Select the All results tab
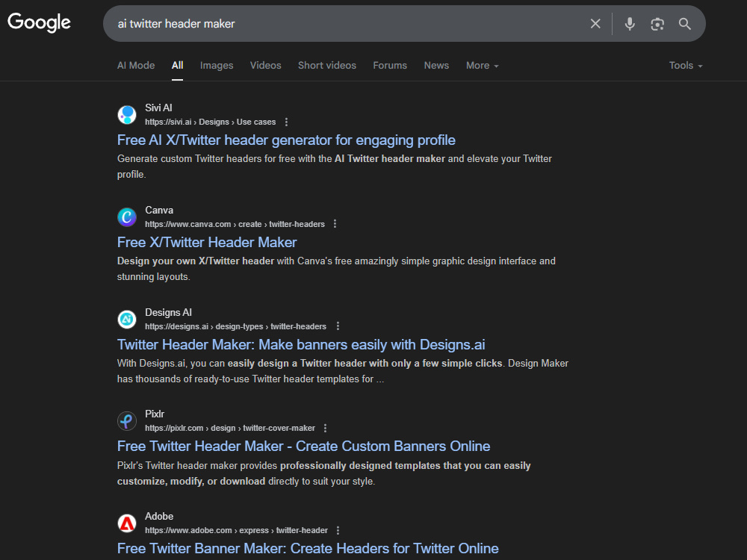 pyautogui.click(x=177, y=65)
